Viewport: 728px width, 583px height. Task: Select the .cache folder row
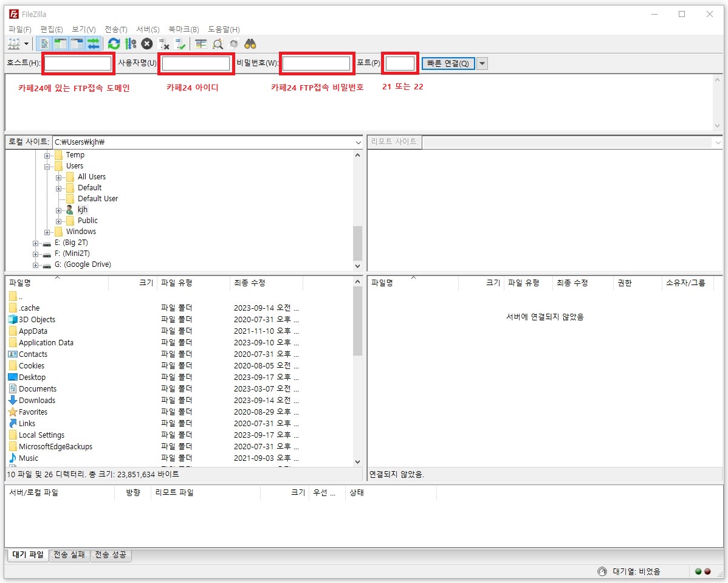(x=179, y=308)
